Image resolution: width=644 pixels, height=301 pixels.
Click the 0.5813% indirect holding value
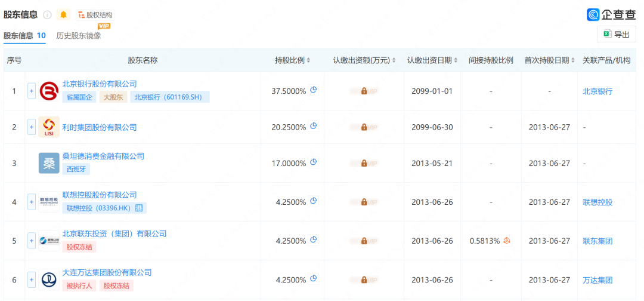click(485, 241)
